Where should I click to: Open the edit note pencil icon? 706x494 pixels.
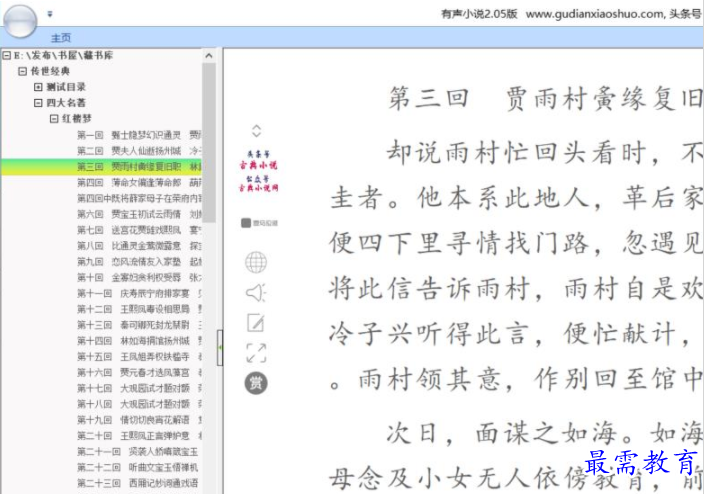click(x=256, y=323)
